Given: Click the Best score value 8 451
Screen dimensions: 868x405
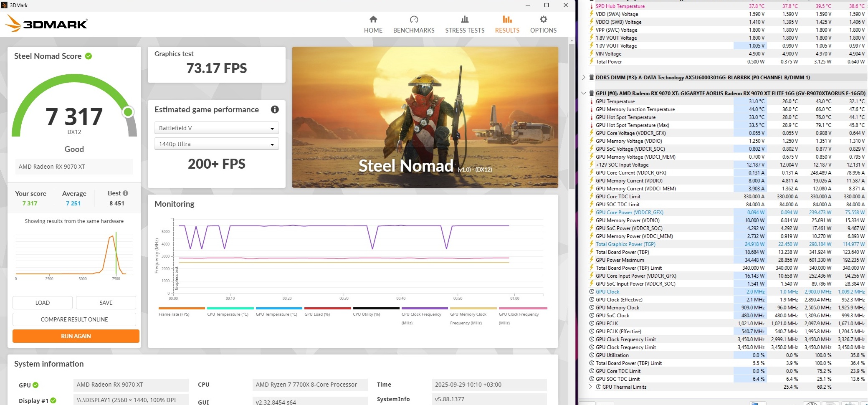Looking at the screenshot, I should pos(117,203).
